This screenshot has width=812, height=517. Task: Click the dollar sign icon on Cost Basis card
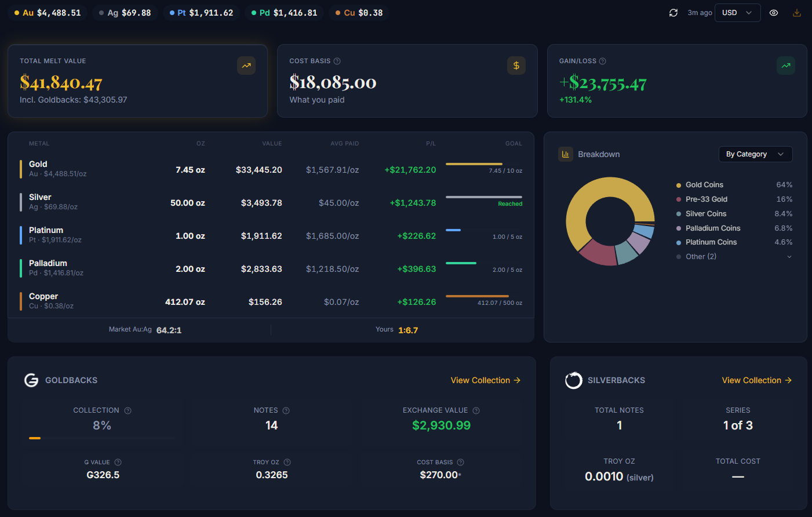click(516, 65)
